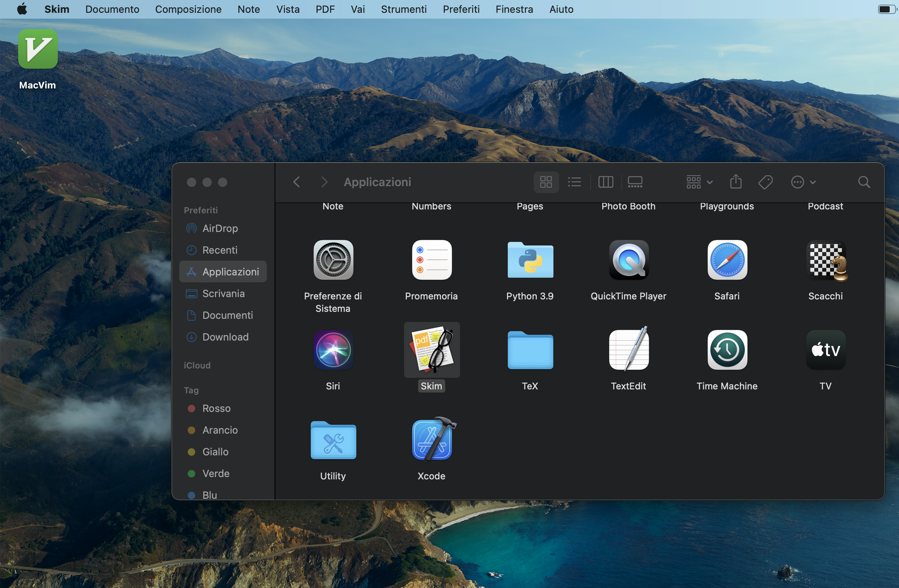Open the Strumenti menu

click(403, 9)
